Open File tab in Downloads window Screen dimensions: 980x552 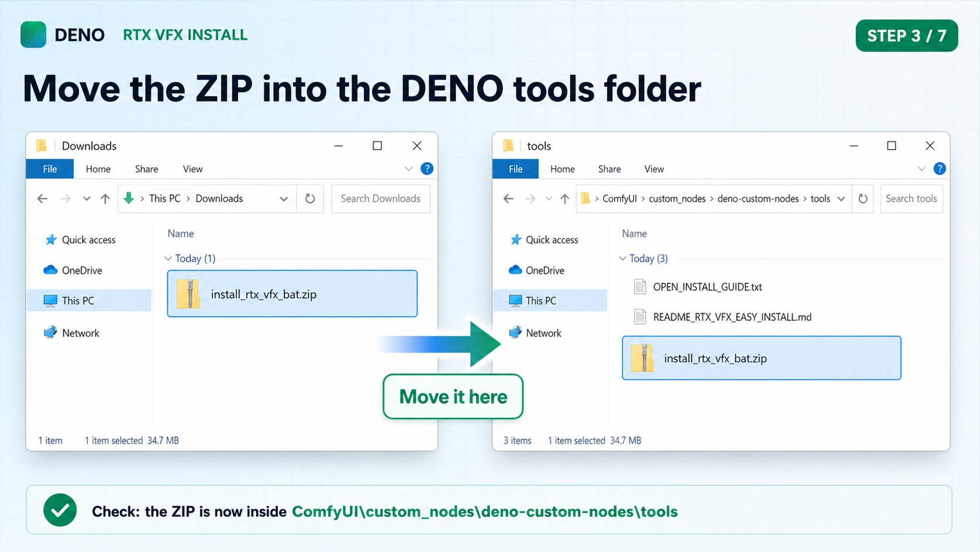click(x=50, y=169)
